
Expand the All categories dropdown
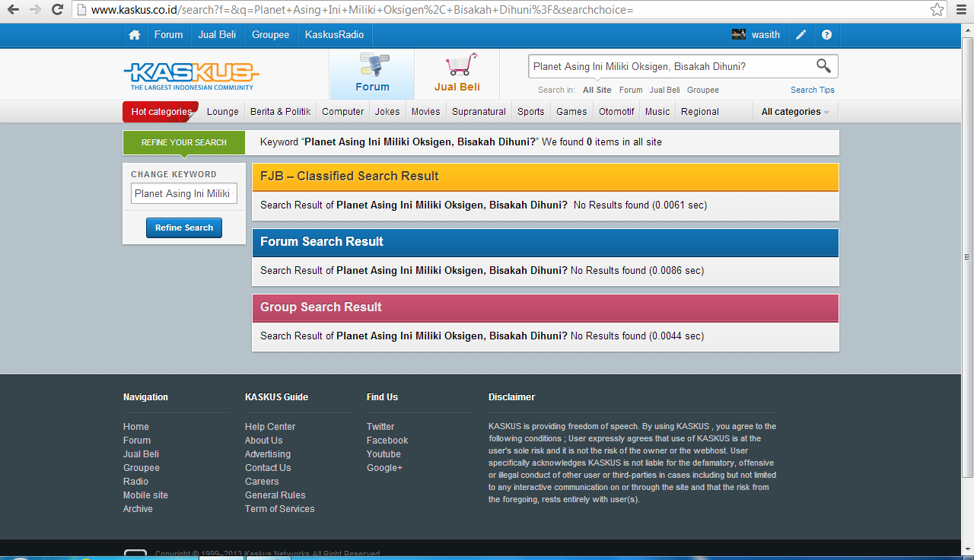pos(795,112)
